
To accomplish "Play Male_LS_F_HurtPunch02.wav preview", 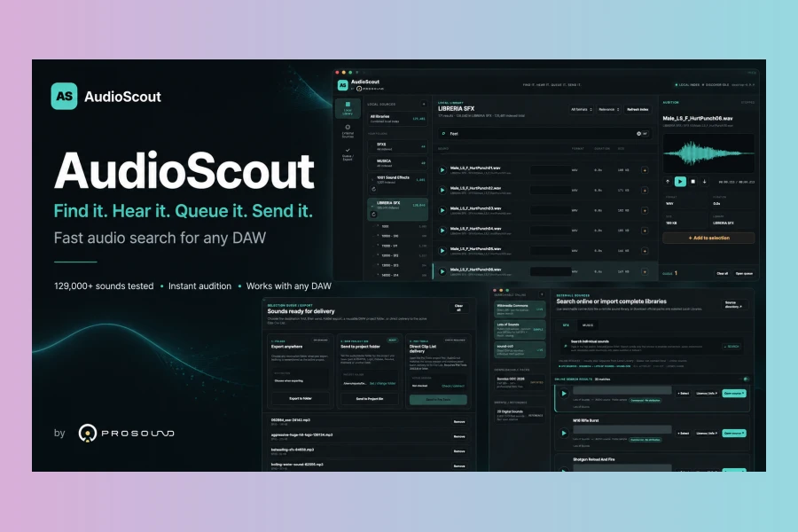I will (442, 190).
